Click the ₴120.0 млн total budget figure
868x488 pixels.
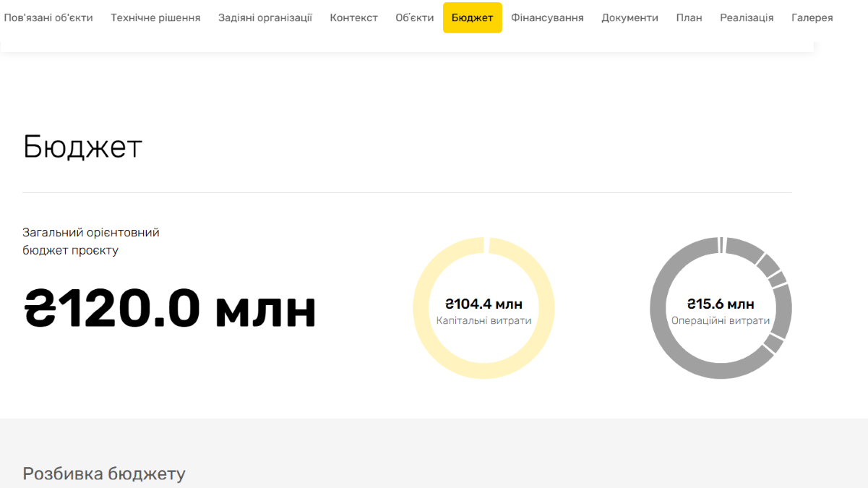[171, 309]
